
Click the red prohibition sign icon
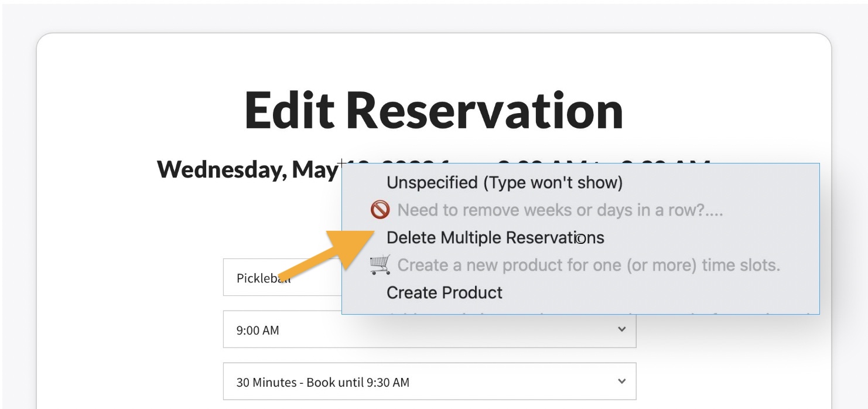click(380, 209)
